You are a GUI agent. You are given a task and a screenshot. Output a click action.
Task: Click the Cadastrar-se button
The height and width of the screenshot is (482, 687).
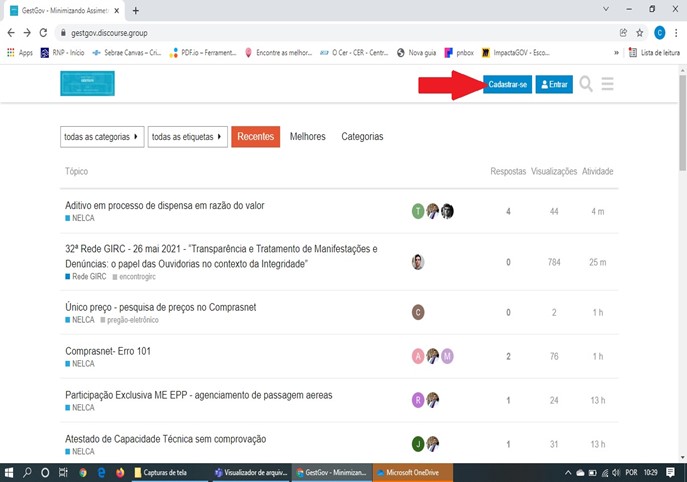507,85
